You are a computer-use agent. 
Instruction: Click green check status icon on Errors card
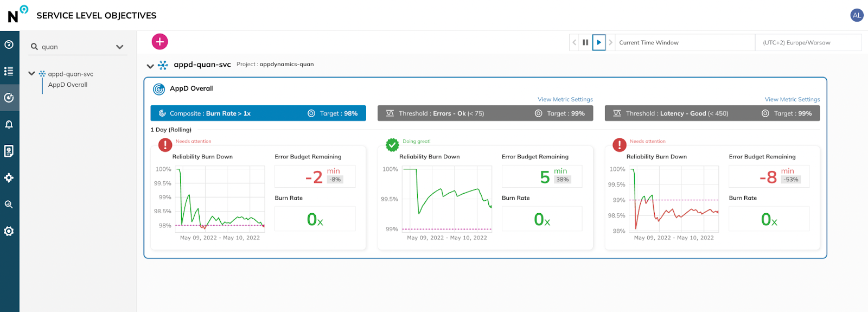392,145
